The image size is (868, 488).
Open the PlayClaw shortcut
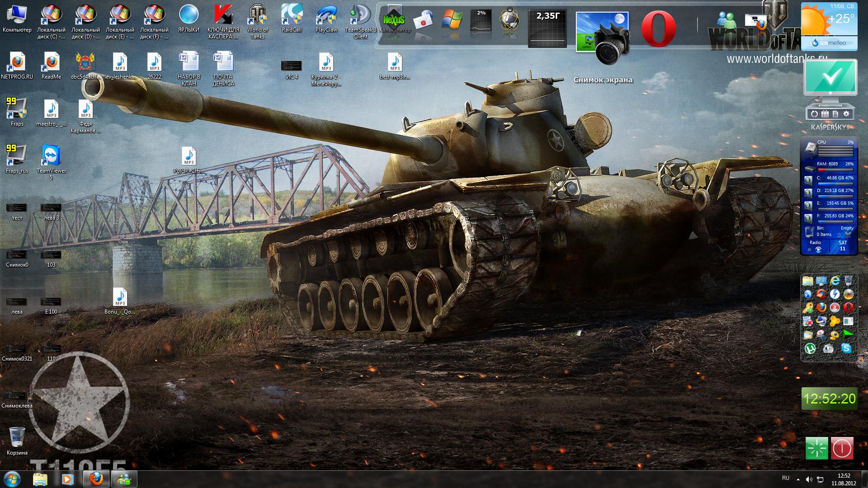coord(326,18)
